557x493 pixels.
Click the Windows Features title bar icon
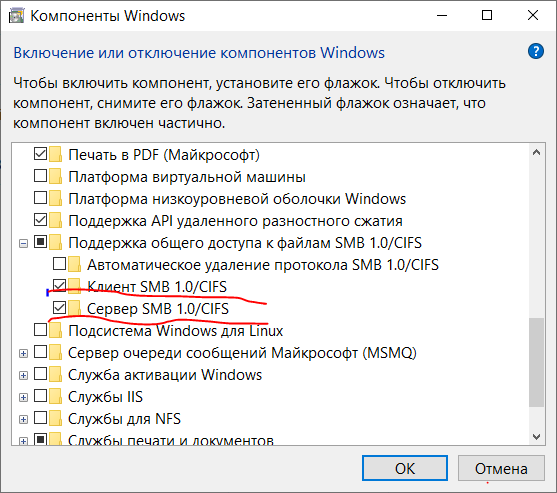16,16
